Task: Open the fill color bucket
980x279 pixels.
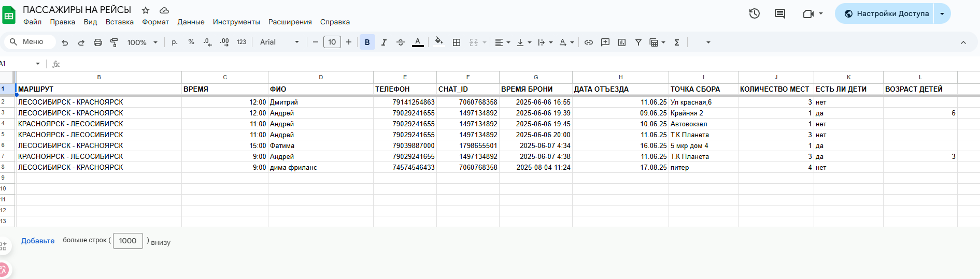Action: [x=439, y=41]
